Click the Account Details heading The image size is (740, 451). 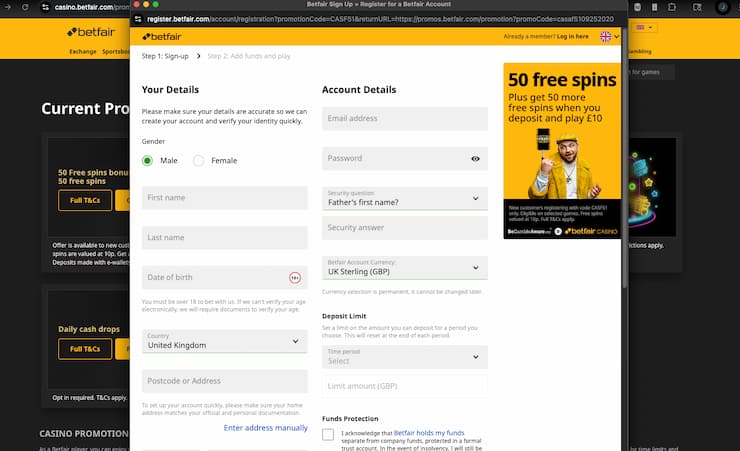pyautogui.click(x=359, y=90)
